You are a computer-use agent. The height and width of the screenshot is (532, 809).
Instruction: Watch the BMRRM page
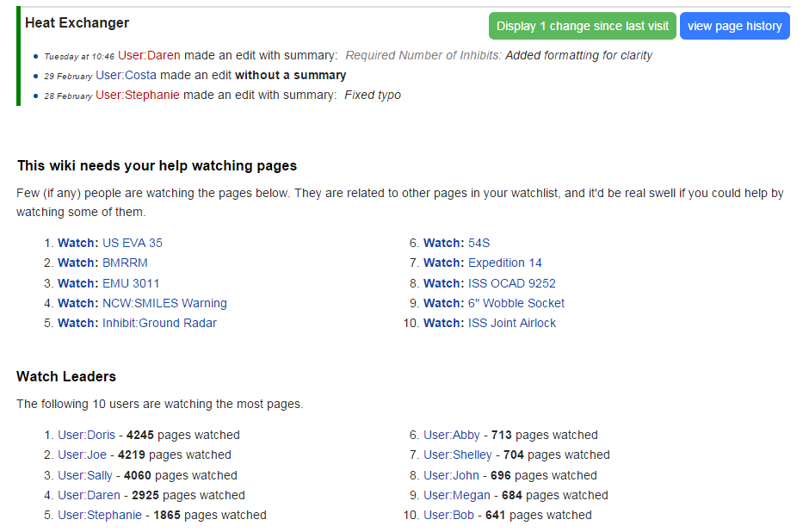tap(78, 263)
